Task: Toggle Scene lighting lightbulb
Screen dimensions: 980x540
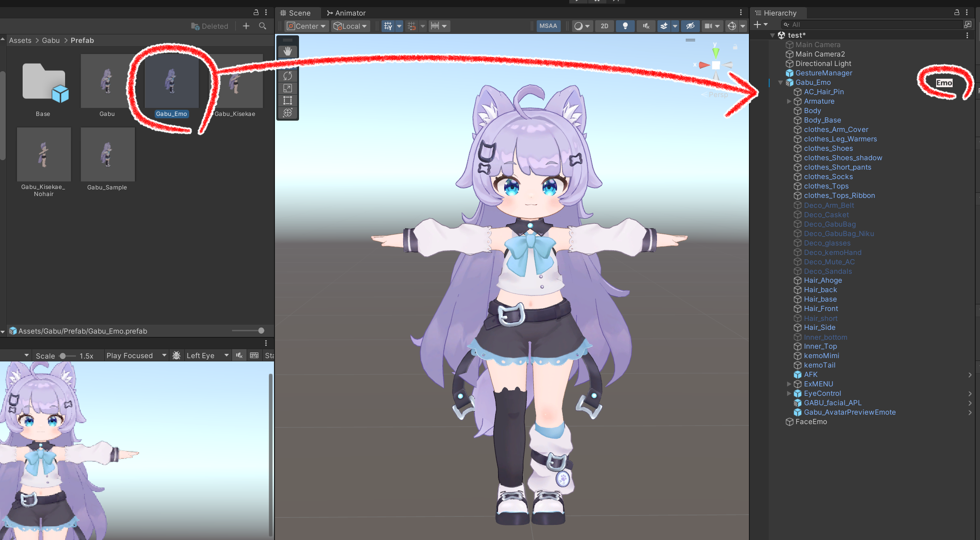Action: point(625,26)
